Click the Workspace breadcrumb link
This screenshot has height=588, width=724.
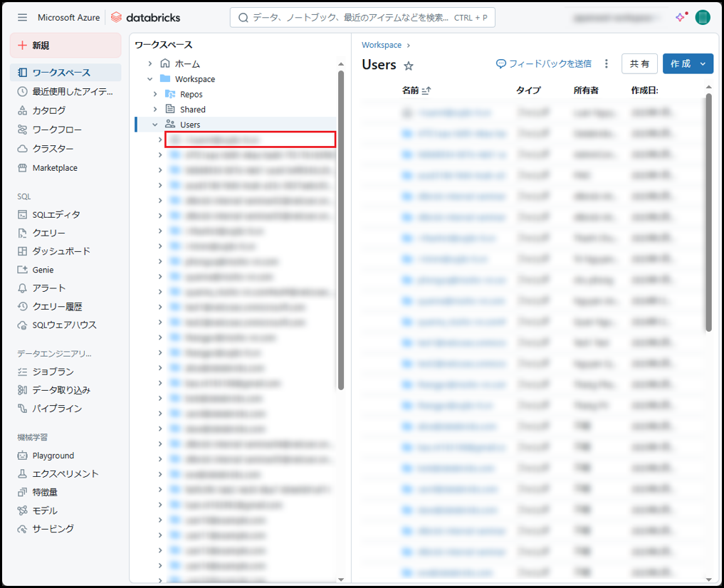(x=382, y=45)
